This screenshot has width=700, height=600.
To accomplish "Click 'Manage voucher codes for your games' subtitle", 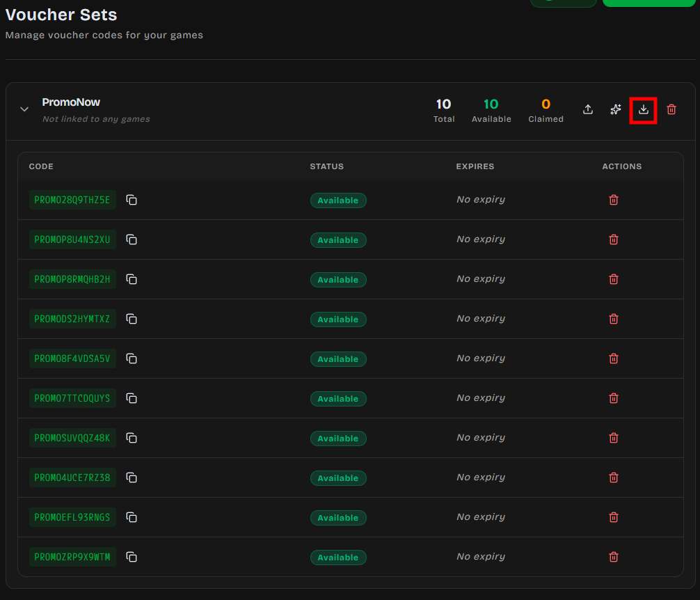I will 104,35.
